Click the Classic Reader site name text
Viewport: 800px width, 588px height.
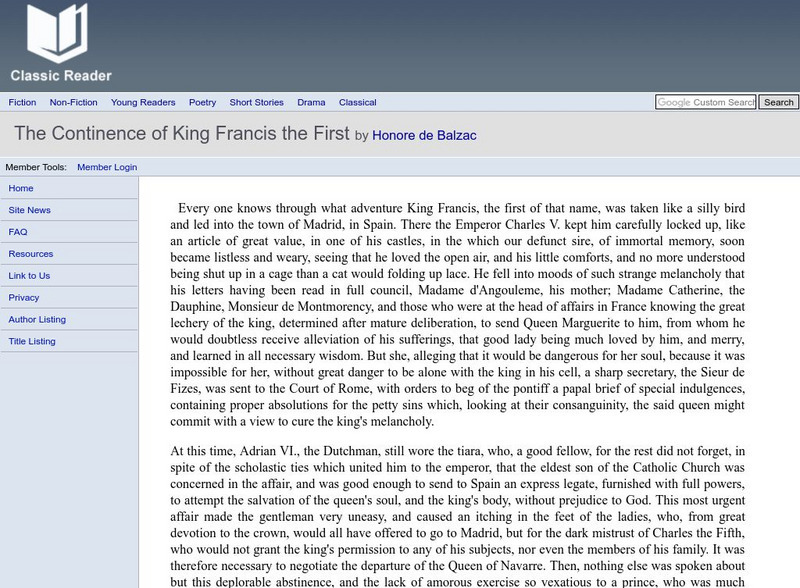click(61, 76)
